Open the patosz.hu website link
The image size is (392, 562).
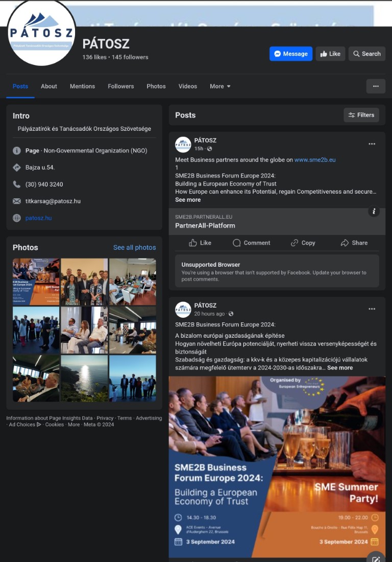[39, 218]
